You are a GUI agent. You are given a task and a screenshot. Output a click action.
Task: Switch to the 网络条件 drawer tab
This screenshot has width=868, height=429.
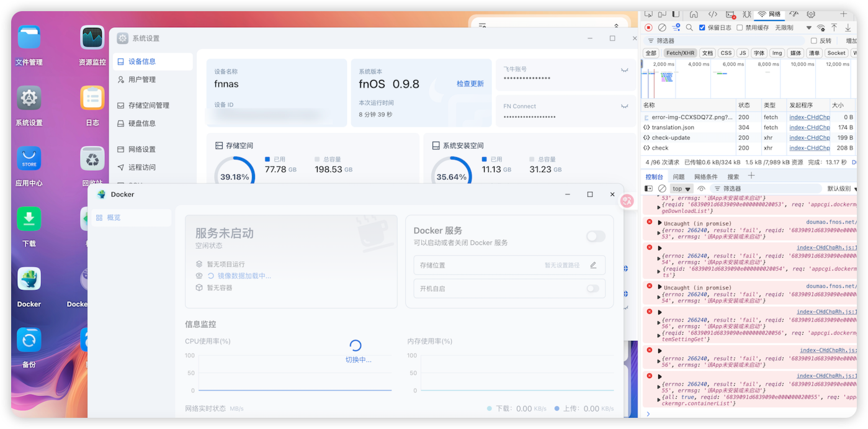click(x=706, y=177)
